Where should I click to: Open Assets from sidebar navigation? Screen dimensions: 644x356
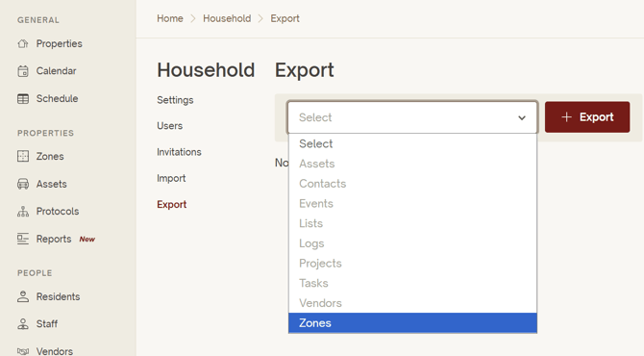(x=51, y=184)
